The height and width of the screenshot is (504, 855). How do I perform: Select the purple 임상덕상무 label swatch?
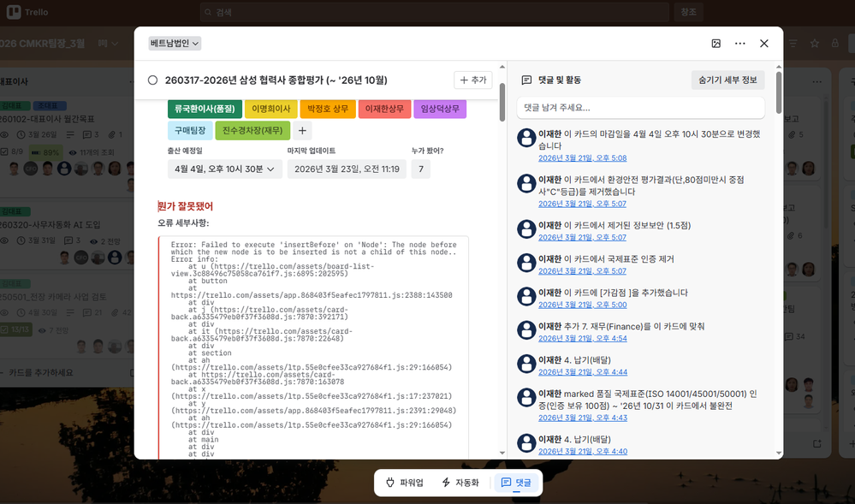[439, 110]
